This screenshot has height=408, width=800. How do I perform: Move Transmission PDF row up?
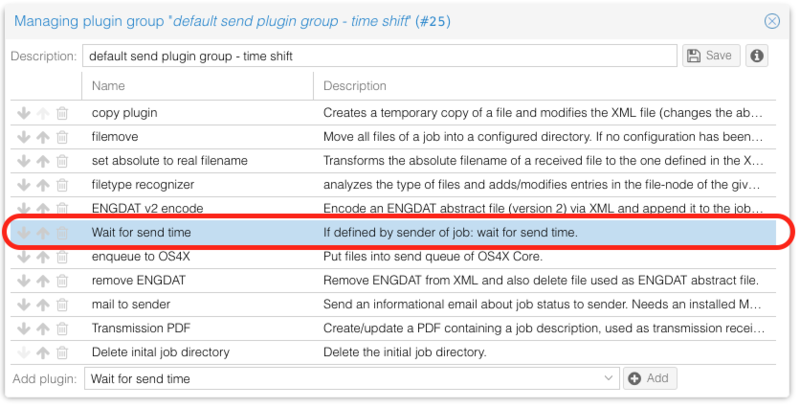coord(43,329)
